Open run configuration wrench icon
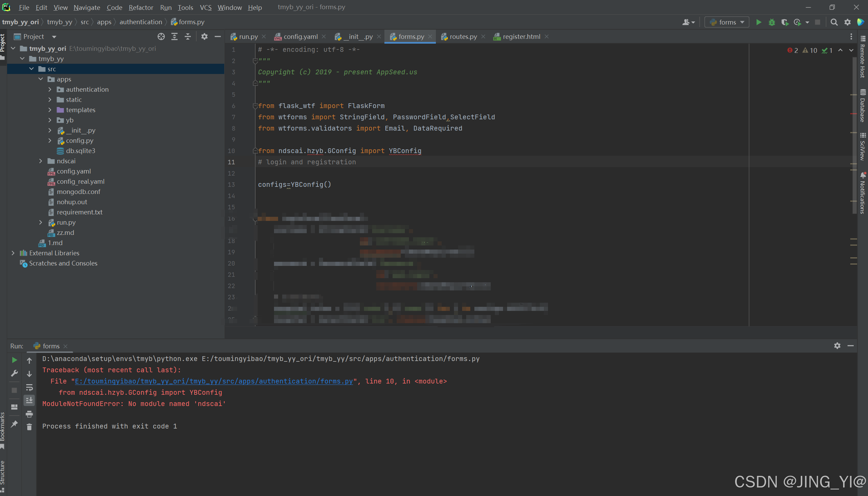This screenshot has height=496, width=868. (x=14, y=373)
